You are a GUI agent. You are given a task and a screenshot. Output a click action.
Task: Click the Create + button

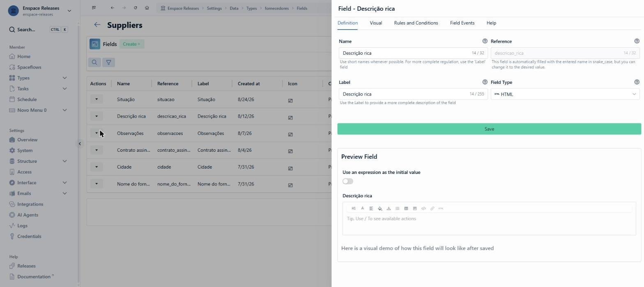(131, 44)
